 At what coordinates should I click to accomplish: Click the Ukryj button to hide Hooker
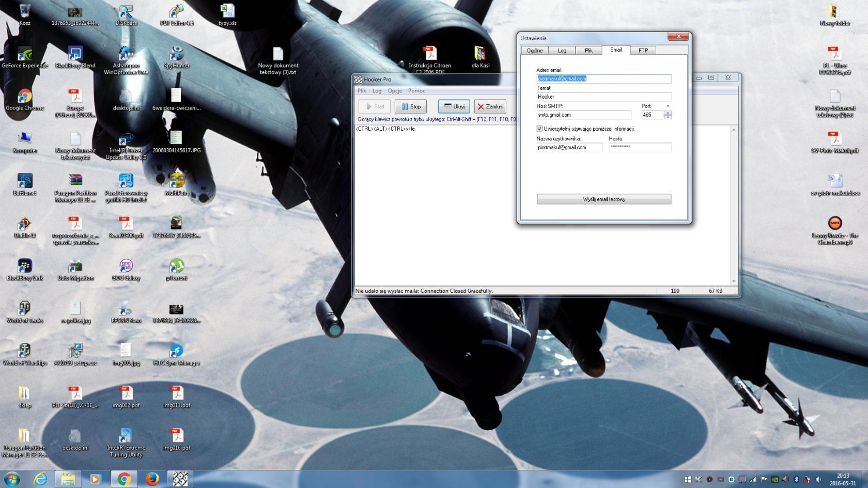454,106
